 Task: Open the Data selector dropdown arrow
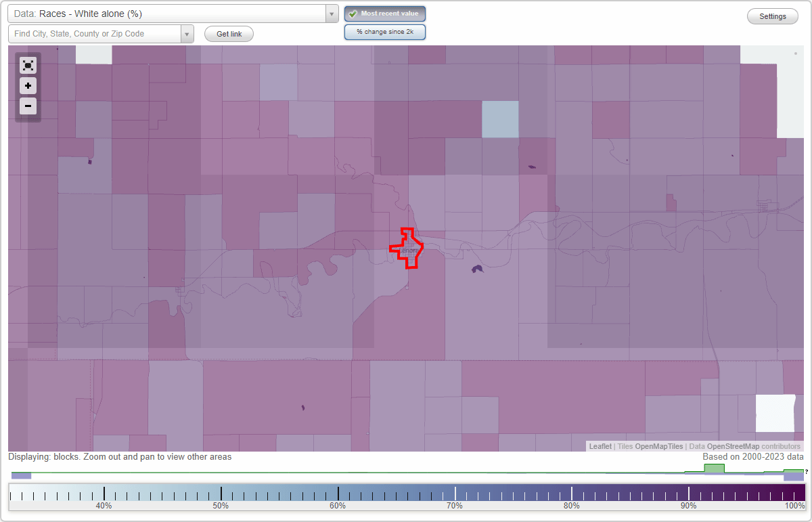click(x=331, y=14)
